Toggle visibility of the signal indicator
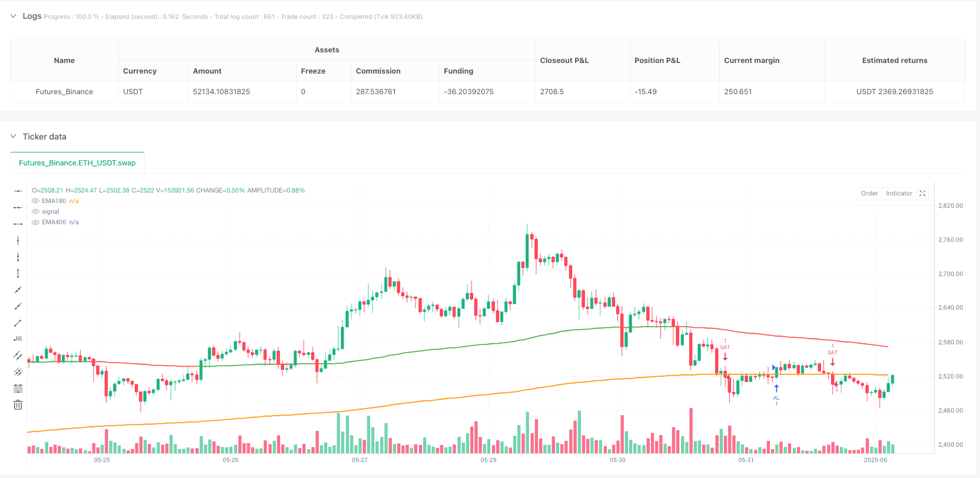This screenshot has width=980, height=478. pos(36,211)
